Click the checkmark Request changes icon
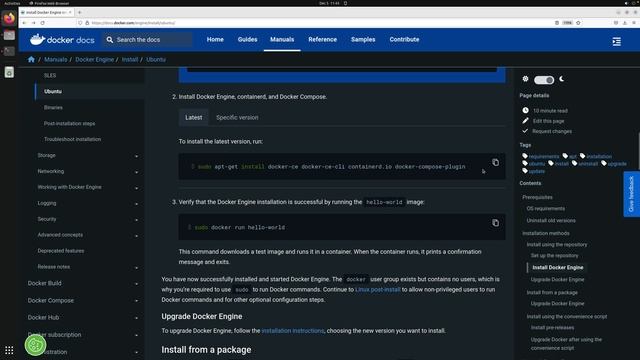 coord(525,131)
